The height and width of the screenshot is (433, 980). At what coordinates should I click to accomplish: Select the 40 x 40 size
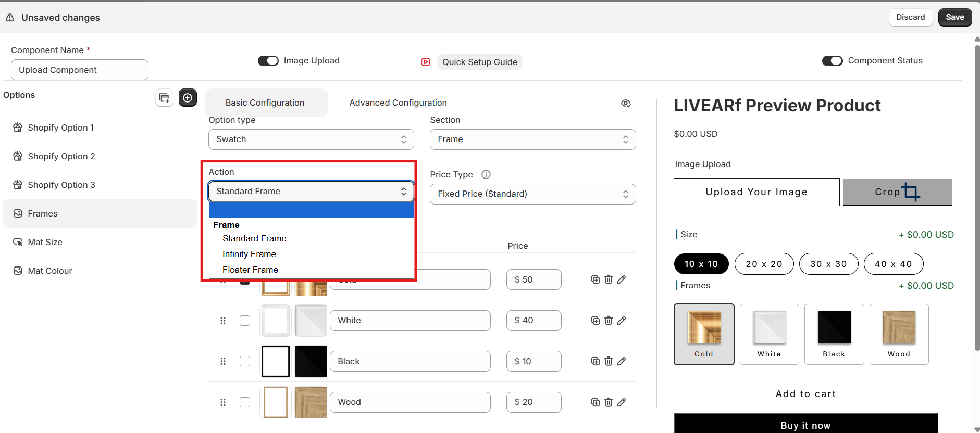[x=894, y=264]
